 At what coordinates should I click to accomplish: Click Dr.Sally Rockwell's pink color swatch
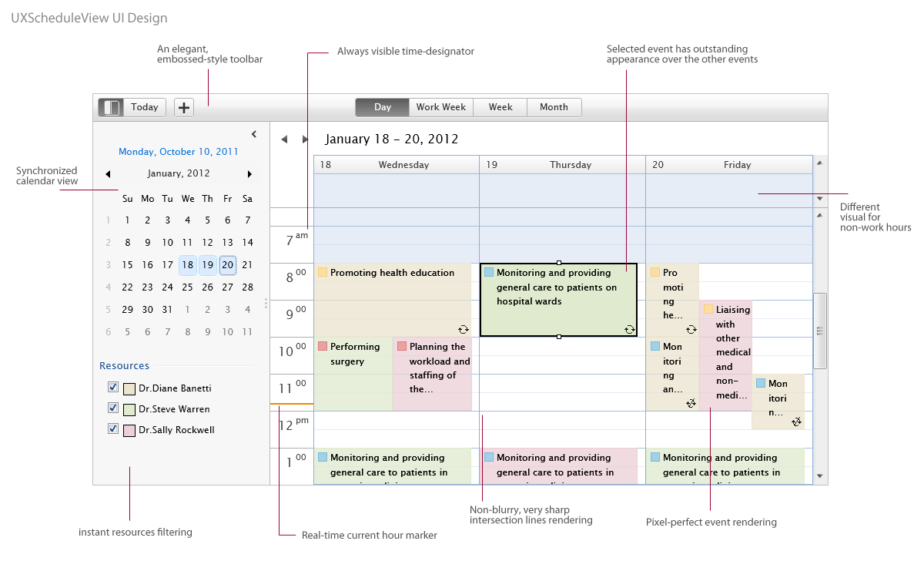pyautogui.click(x=129, y=431)
